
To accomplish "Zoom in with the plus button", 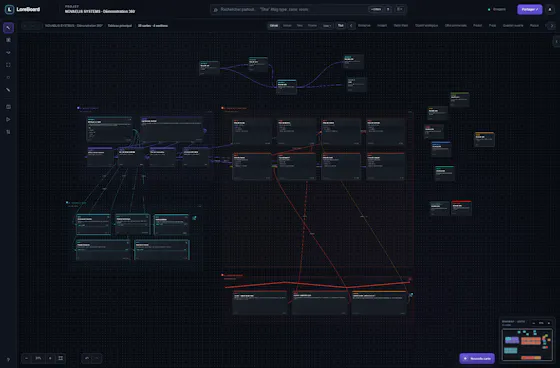I will coord(50,358).
